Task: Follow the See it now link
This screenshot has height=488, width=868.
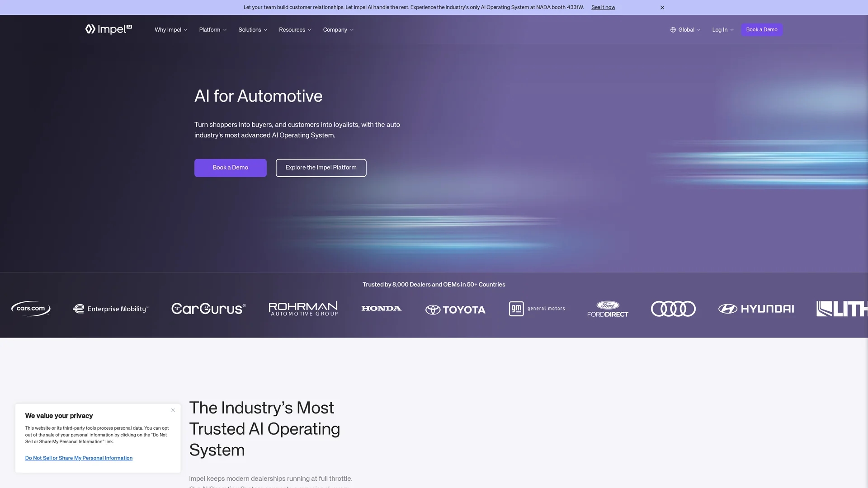Action: 603,8
